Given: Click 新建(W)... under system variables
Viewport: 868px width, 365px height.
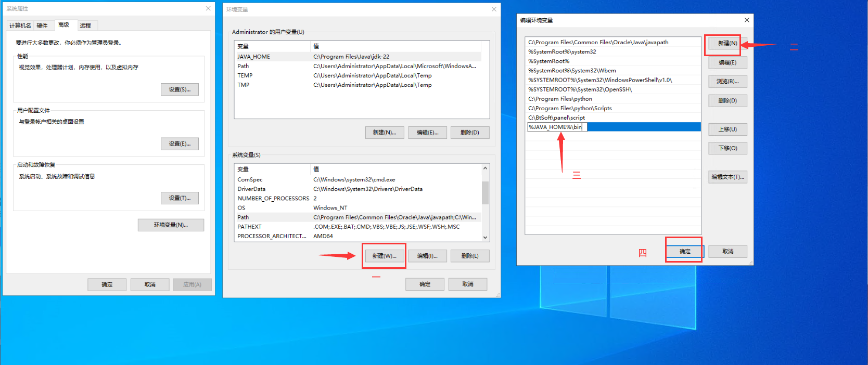Looking at the screenshot, I should pyautogui.click(x=384, y=256).
